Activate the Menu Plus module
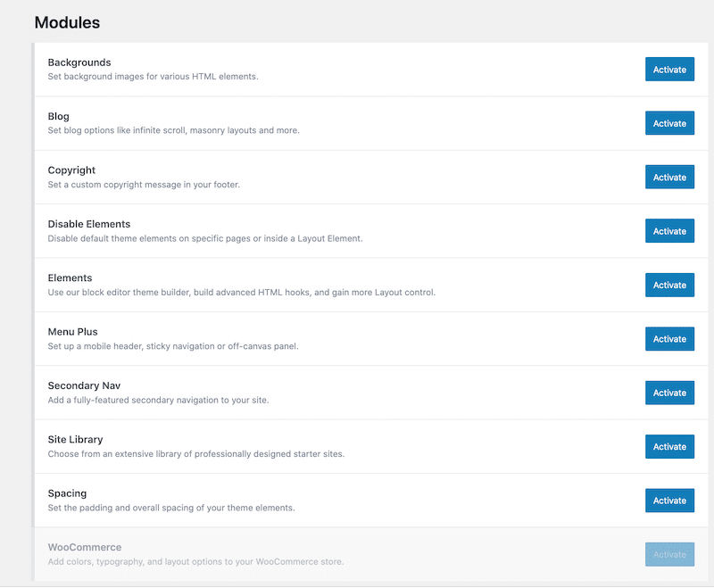The width and height of the screenshot is (714, 588). (x=669, y=339)
